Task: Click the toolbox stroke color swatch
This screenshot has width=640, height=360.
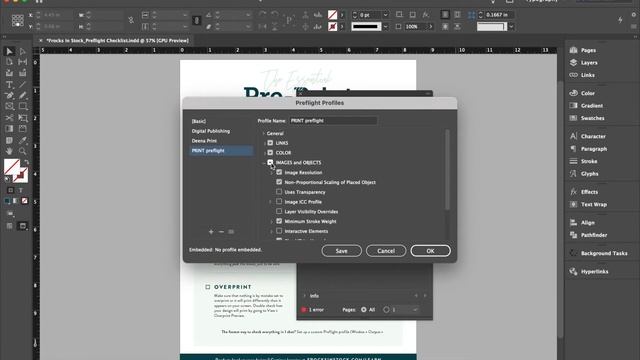Action: point(21,176)
